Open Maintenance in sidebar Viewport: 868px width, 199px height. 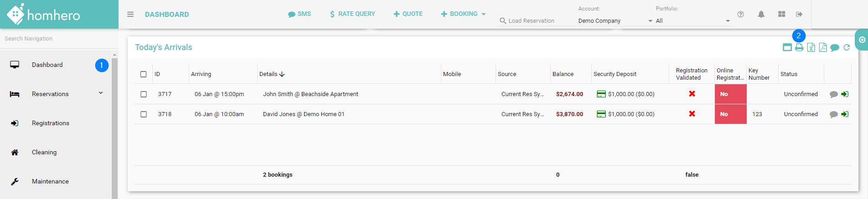(x=50, y=181)
